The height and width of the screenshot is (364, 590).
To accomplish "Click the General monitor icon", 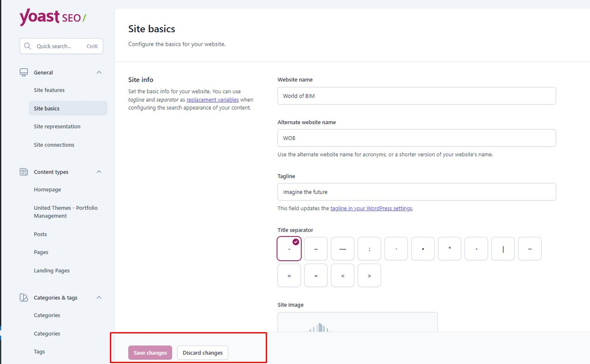I will [x=24, y=72].
